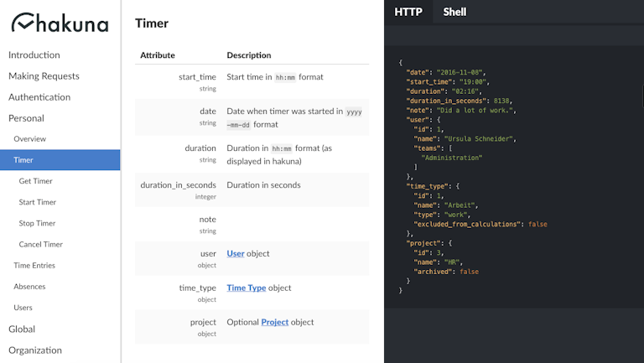This screenshot has height=363, width=644.
Task: Open the Authentication section
Action: pyautogui.click(x=39, y=97)
